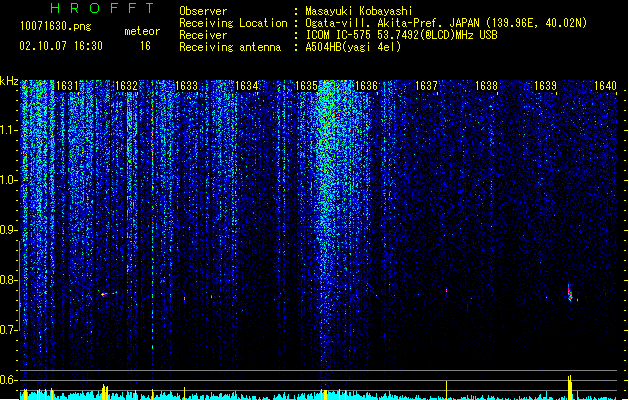The height and width of the screenshot is (400, 629).
Task: Click the 1631 time marker
Action: click(67, 86)
